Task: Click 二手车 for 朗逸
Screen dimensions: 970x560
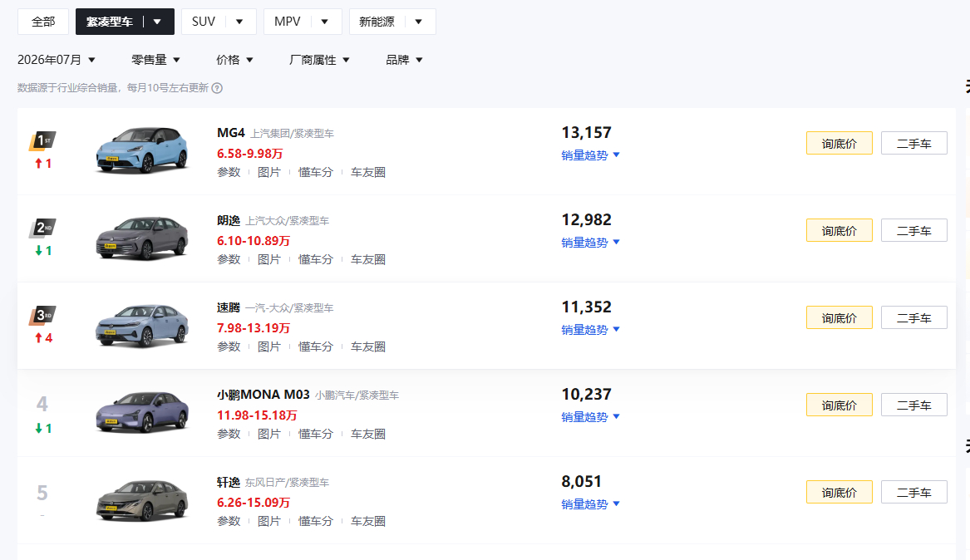Action: click(913, 230)
